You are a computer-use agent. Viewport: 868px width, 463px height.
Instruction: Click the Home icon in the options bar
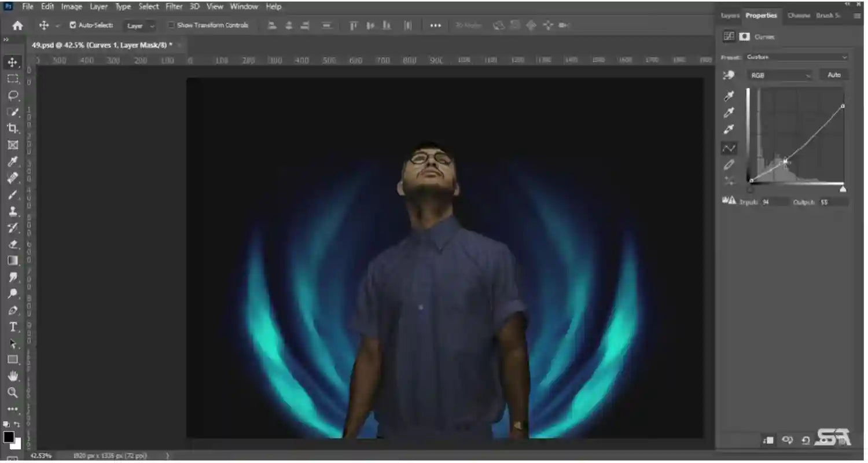tap(18, 25)
